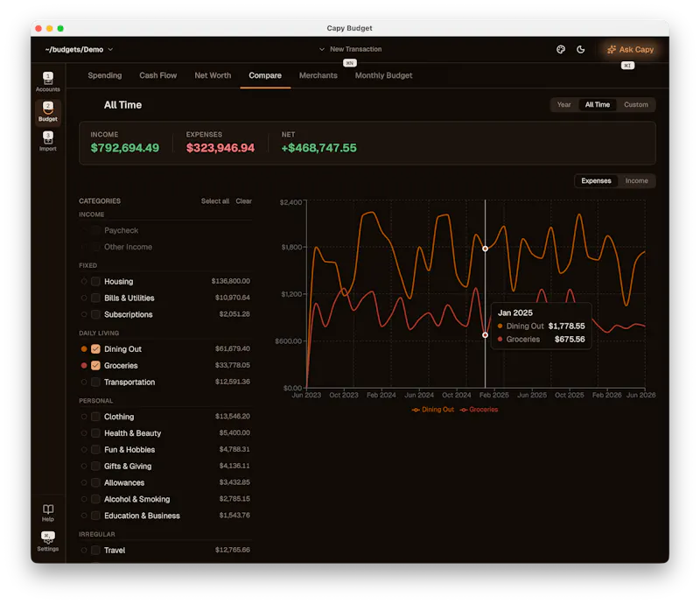Click the $136,800.00 Housing amount

tap(231, 281)
